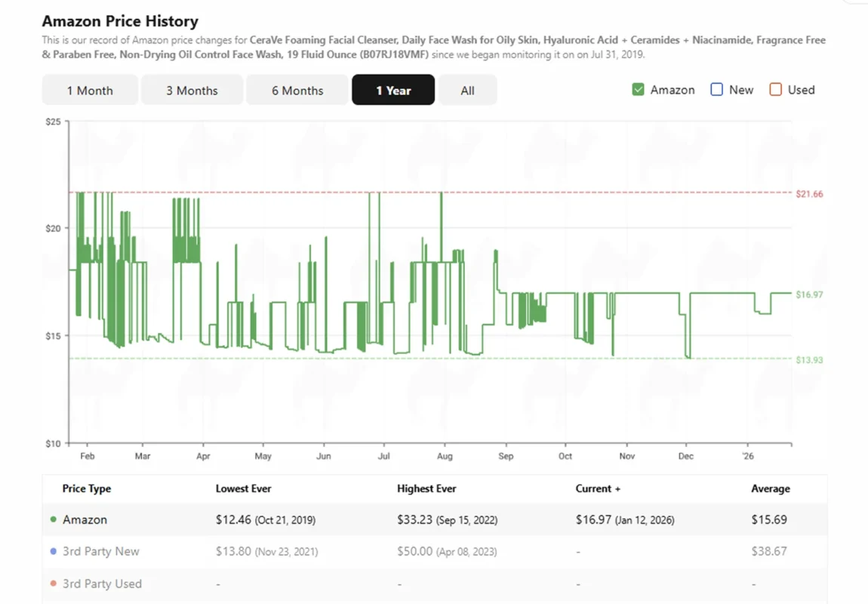The width and height of the screenshot is (868, 604).
Task: Open the Price Type column header
Action: (x=86, y=488)
